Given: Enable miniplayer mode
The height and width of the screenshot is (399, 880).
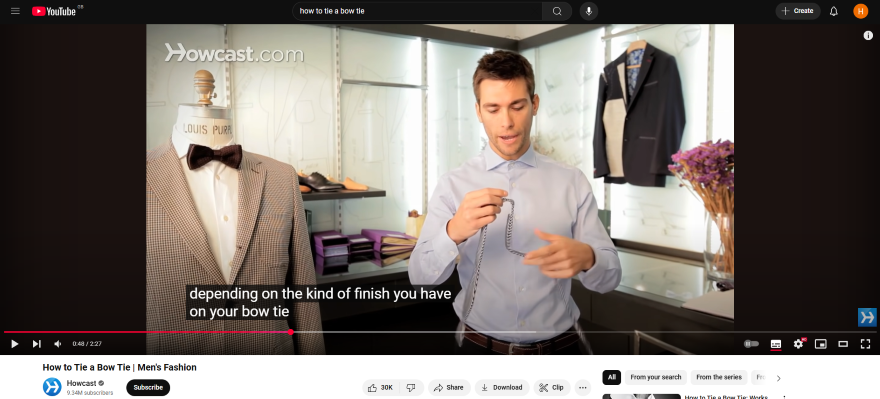Looking at the screenshot, I should click(x=821, y=343).
